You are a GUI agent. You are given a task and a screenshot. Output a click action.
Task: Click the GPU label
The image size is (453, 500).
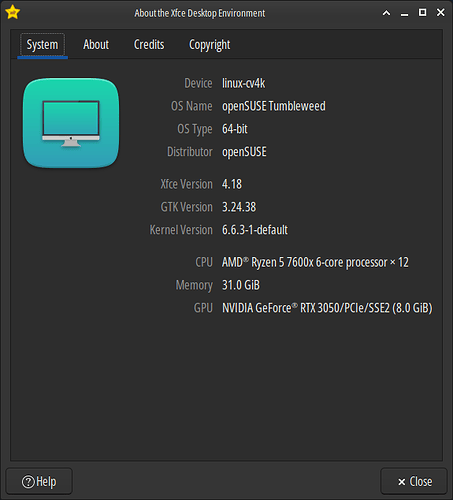pyautogui.click(x=203, y=308)
